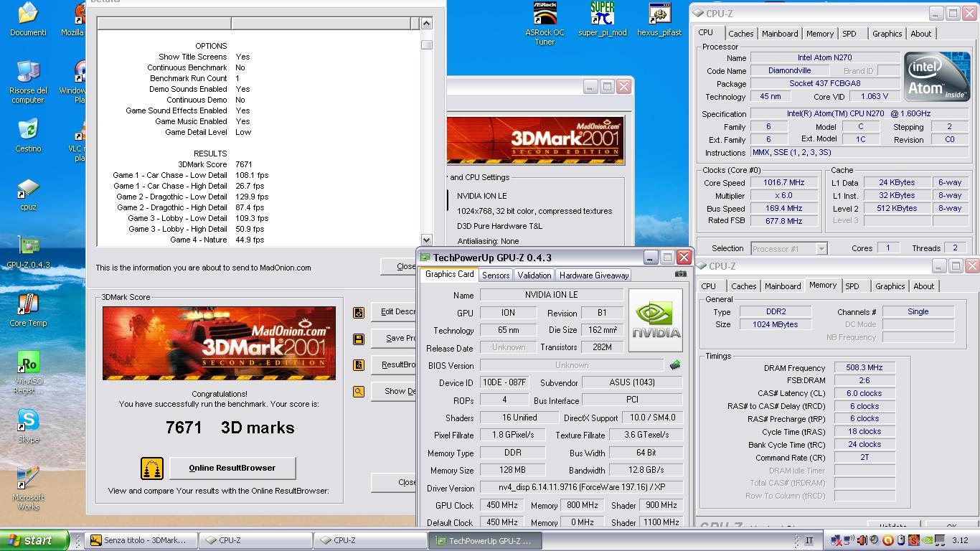
Task: Click the IT language bar indicator
Action: click(809, 540)
